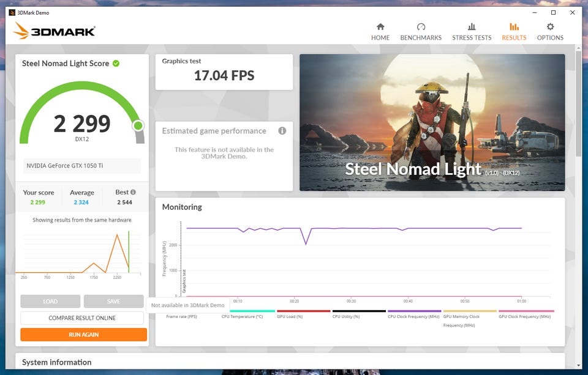The width and height of the screenshot is (588, 375).
Task: Click 'Showing results from the same hardware' text
Action: pos(81,220)
